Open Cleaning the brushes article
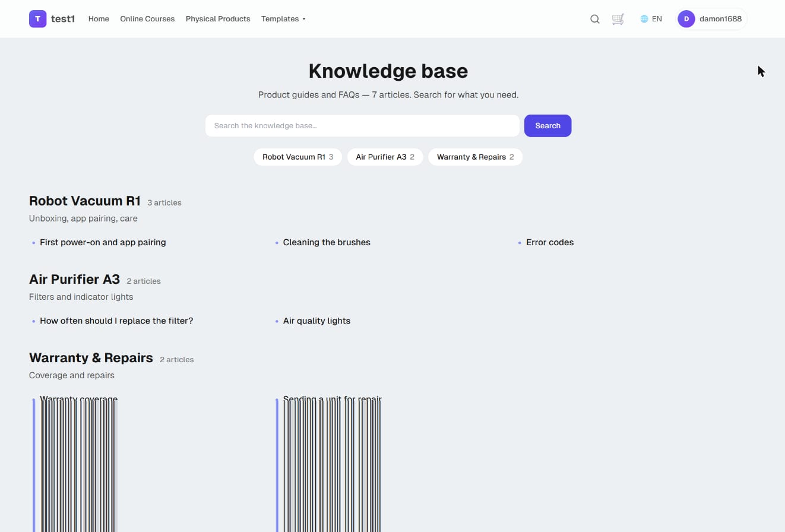Image resolution: width=785 pixels, height=532 pixels. [327, 242]
